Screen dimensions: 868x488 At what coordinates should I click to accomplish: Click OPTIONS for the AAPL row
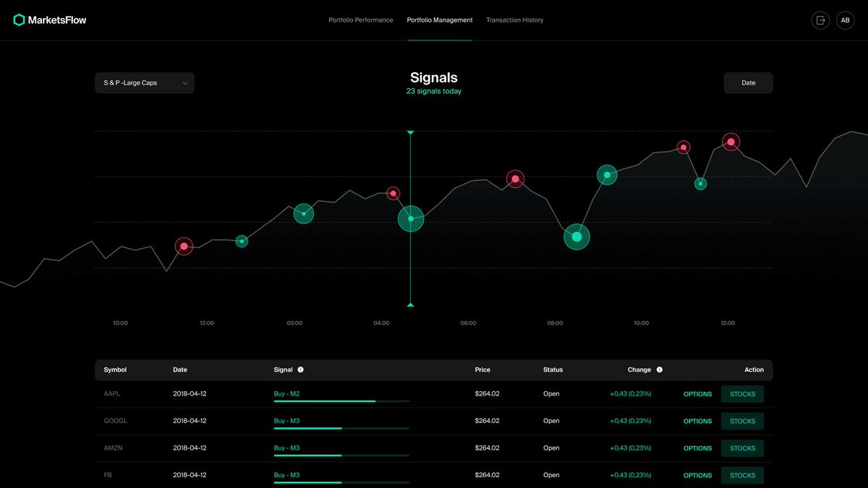pyautogui.click(x=697, y=394)
